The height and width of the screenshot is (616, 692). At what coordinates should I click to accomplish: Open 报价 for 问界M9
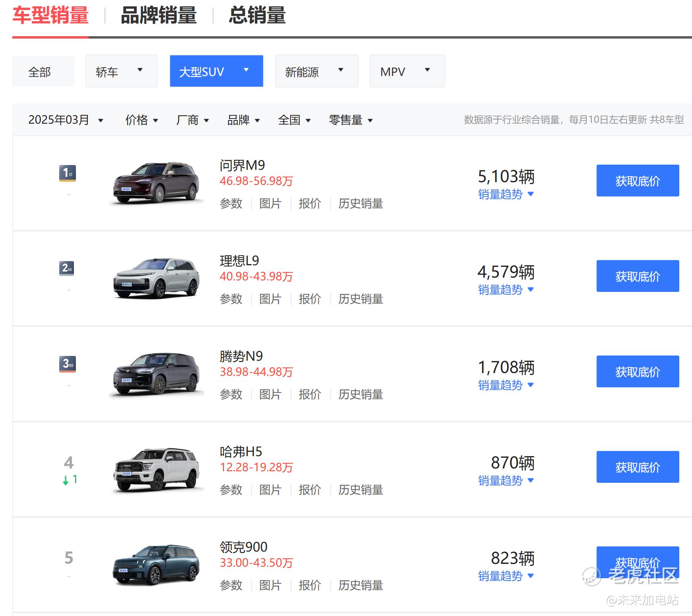(310, 204)
